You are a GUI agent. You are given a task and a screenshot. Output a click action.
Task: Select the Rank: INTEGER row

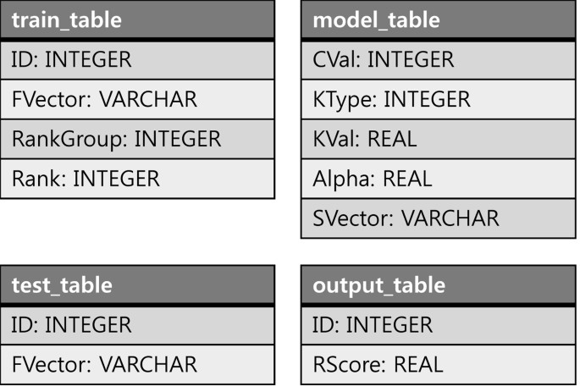[x=137, y=179]
